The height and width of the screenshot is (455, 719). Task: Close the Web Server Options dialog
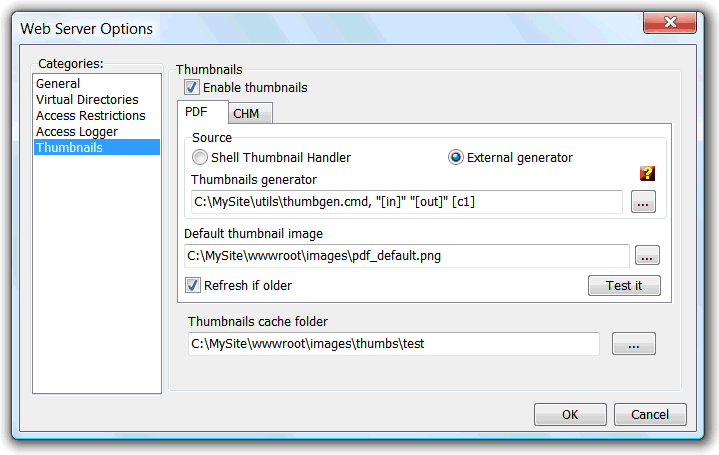pyautogui.click(x=670, y=22)
